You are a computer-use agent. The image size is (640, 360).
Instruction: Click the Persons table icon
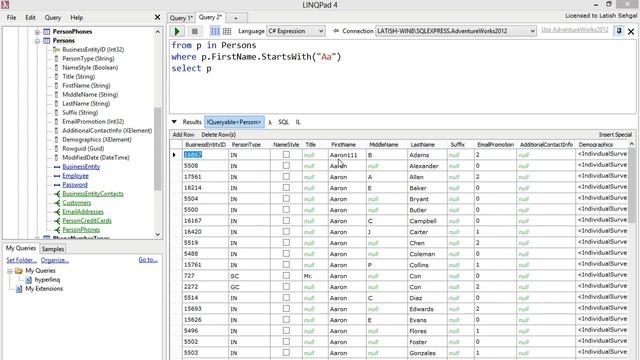coord(47,40)
